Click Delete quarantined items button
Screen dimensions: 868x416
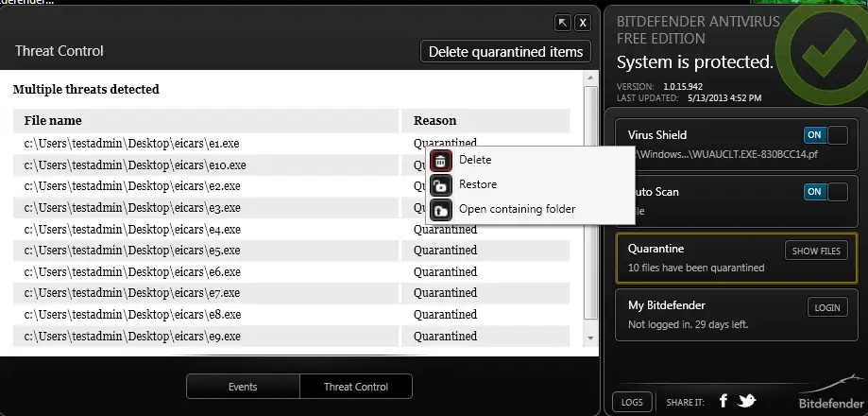506,51
